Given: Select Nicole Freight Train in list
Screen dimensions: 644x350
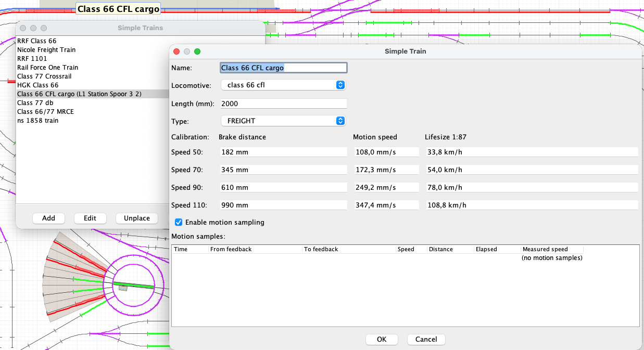Looking at the screenshot, I should point(93,49).
